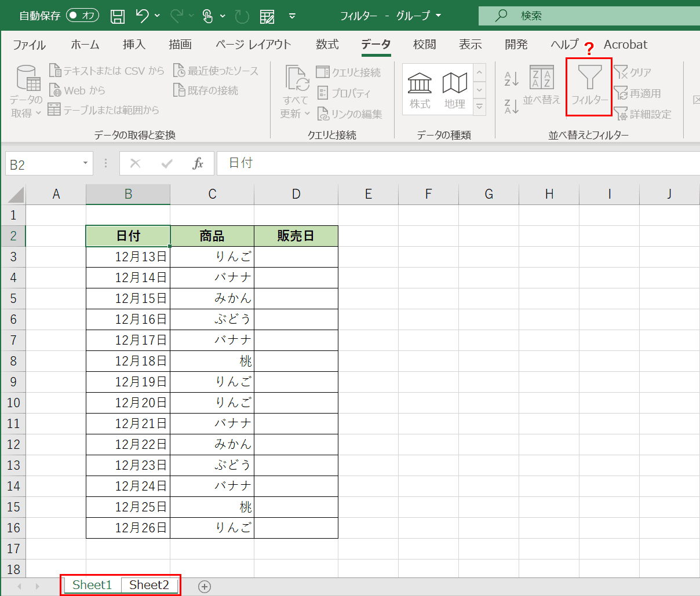Open the ファイル tab

[29, 45]
